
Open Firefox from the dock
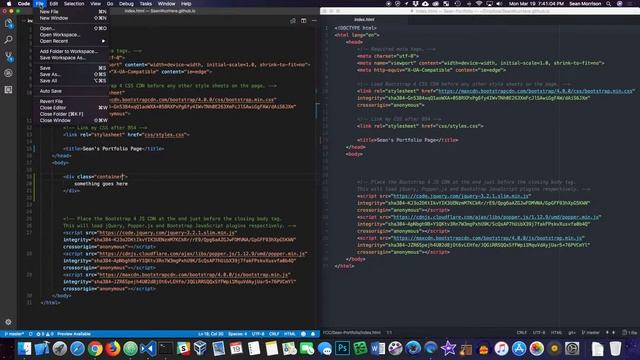point(113,349)
